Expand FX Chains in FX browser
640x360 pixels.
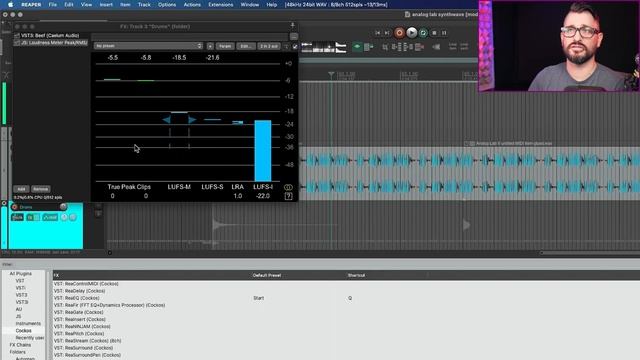(20, 345)
